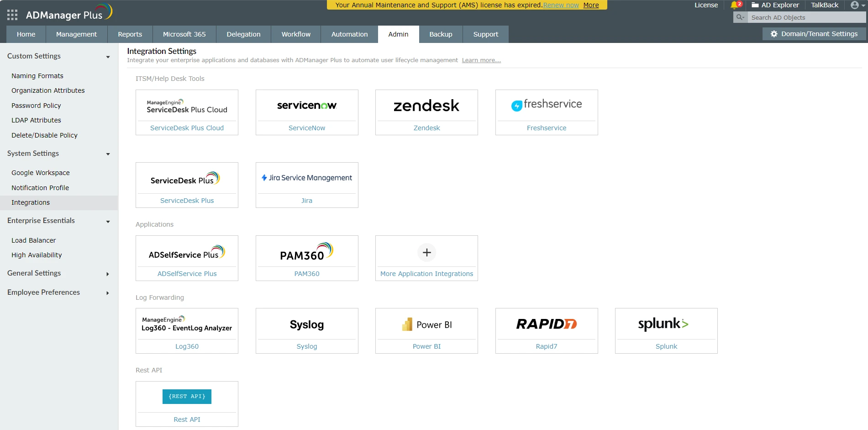Open the Workflow tab
Viewport: 868px width, 430px height.
pos(296,34)
